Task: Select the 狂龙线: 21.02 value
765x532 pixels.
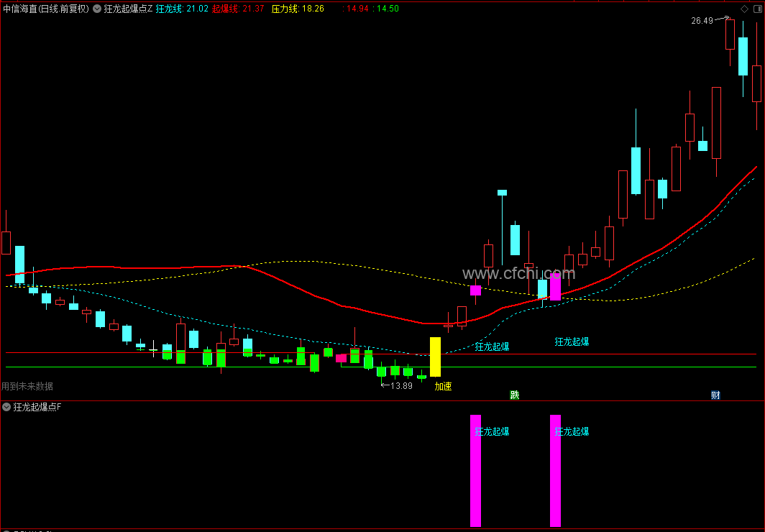Action: pos(182,9)
